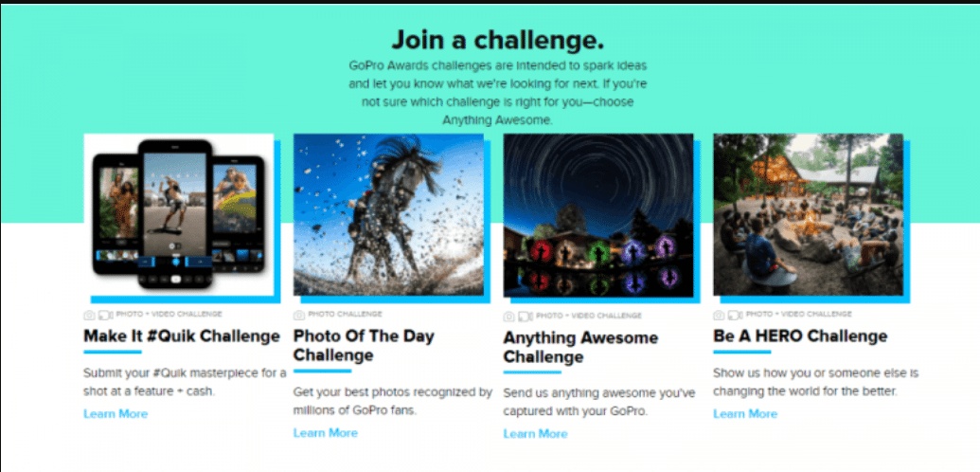Open the Make It #Quik phones thumbnail

tap(179, 215)
